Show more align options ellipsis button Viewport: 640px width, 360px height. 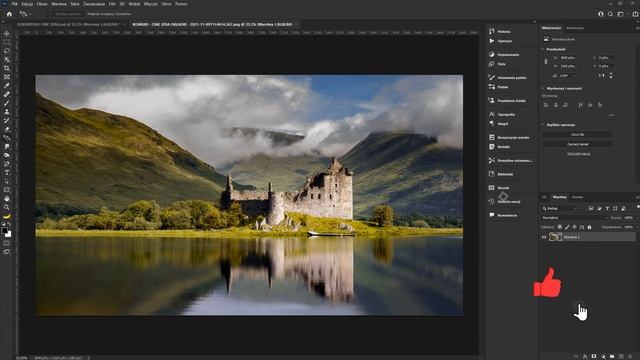[x=611, y=115]
